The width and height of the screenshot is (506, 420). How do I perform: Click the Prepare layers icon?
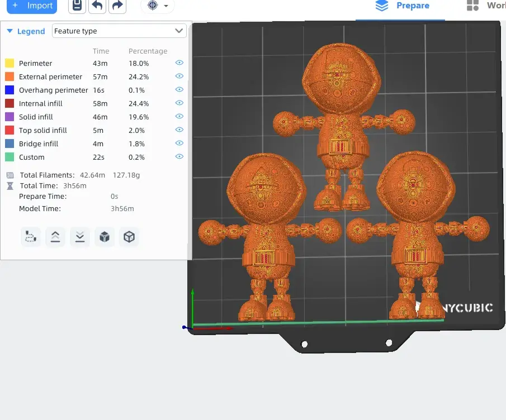pyautogui.click(x=382, y=6)
